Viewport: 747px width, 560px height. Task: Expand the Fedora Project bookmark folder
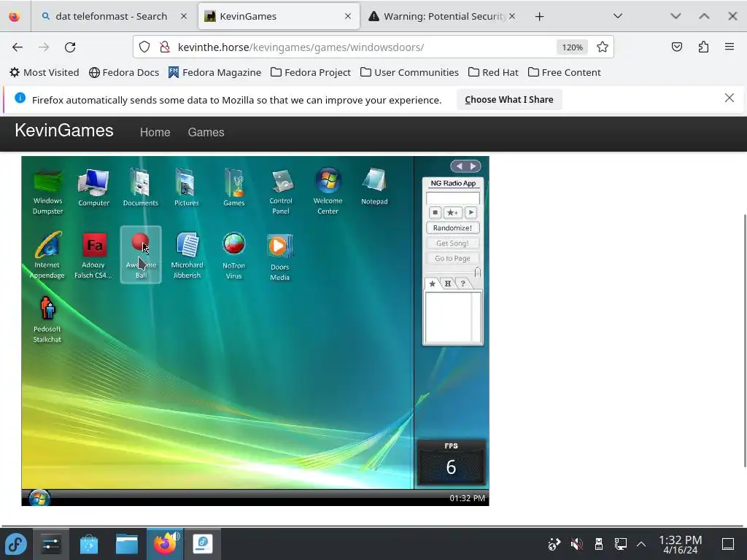click(x=311, y=72)
